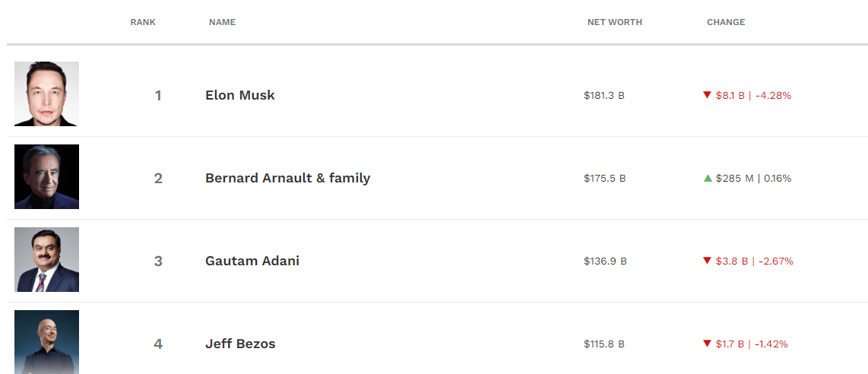Open the Jeff Bezos name link
868x374 pixels.
point(240,344)
